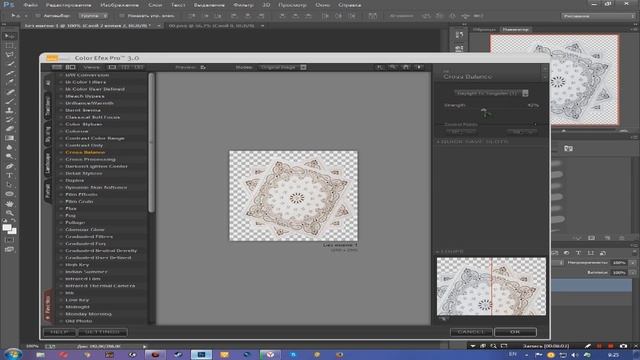Select the Eraser tool

(9, 129)
